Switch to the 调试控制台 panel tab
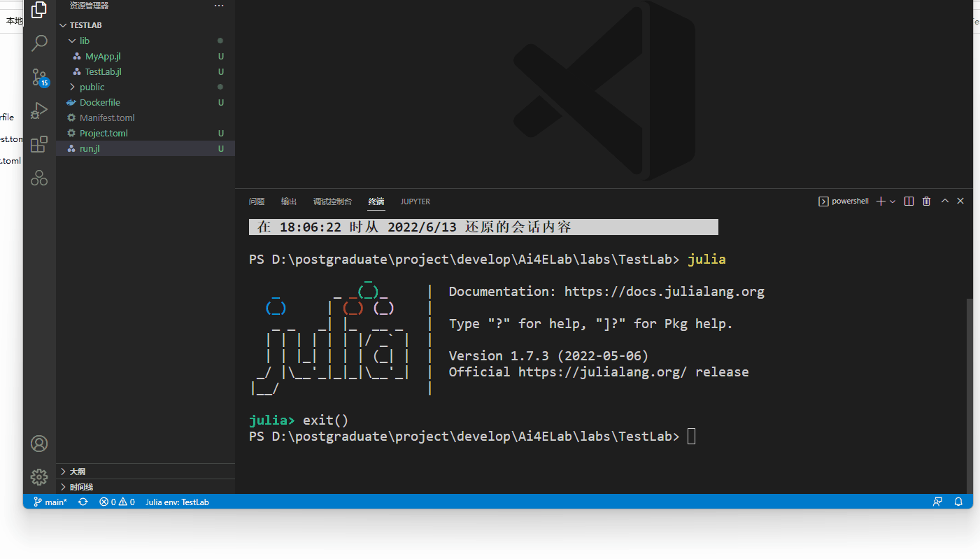This screenshot has height=559, width=980. click(x=332, y=201)
